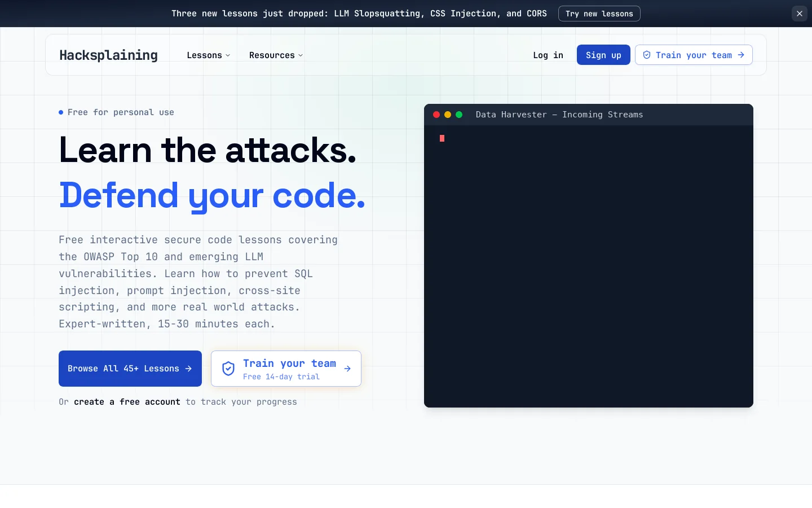812x508 pixels.
Task: Open the Hacksplaining home logo
Action: pos(109,55)
